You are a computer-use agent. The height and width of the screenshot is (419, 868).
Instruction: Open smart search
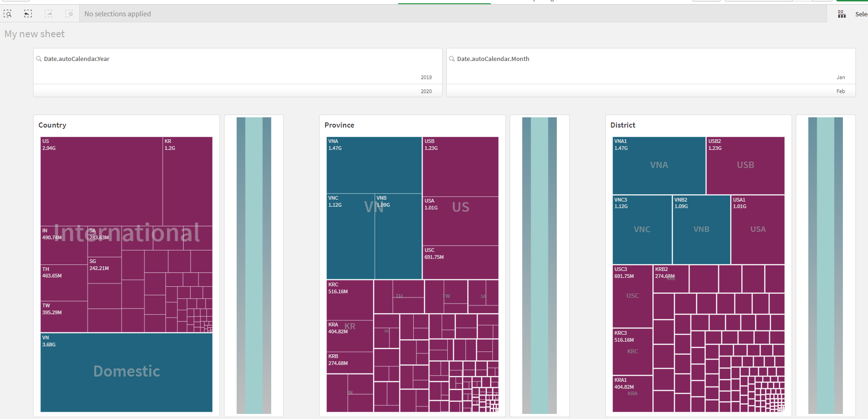(7, 14)
